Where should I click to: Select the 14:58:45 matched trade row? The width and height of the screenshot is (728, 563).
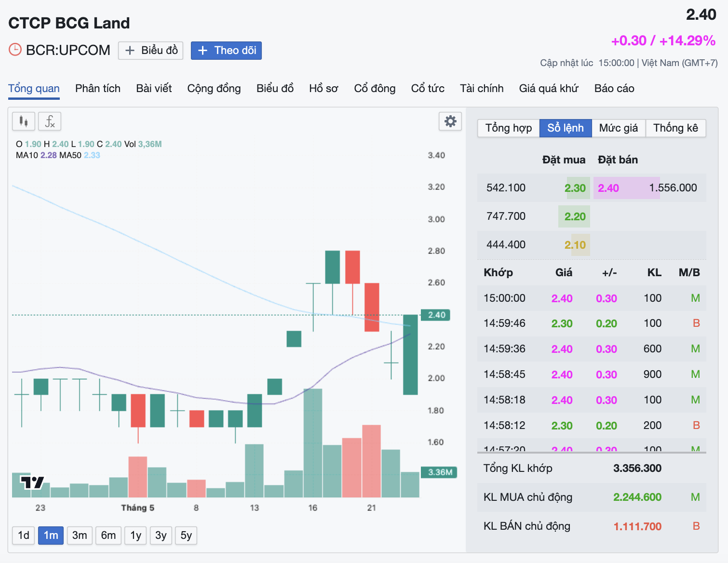[592, 375]
